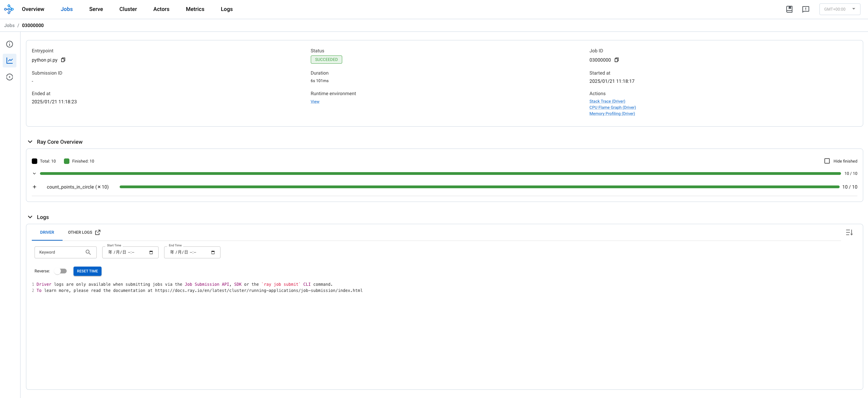Viewport: 868px width, 398px height.
Task: Select the chart icon in sidebar
Action: pyautogui.click(x=10, y=61)
